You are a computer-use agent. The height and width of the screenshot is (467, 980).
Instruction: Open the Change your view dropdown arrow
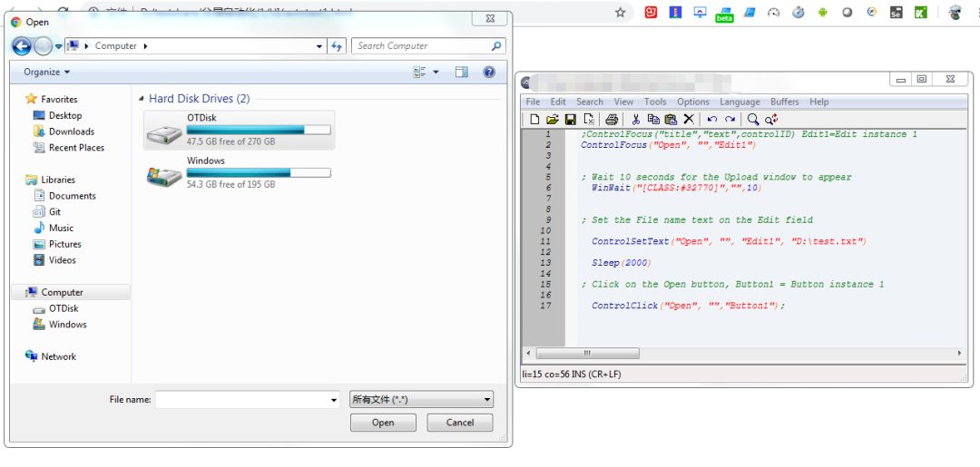(x=436, y=73)
